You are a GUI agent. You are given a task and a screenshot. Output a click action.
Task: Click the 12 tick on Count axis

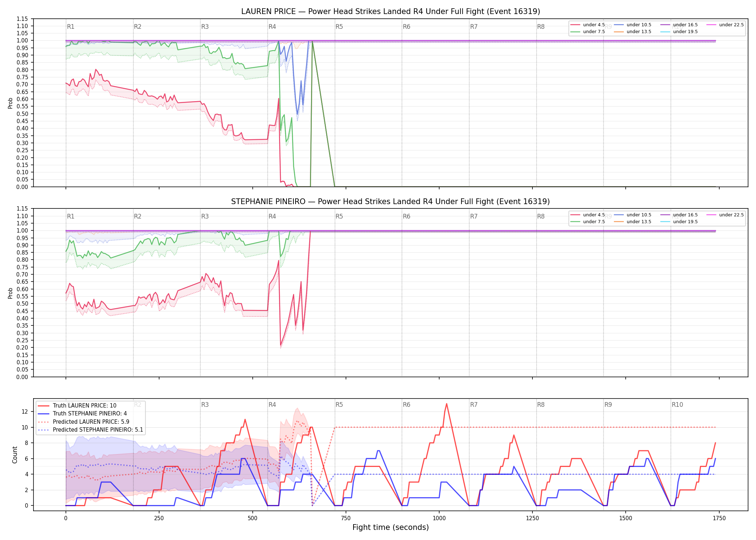point(25,412)
